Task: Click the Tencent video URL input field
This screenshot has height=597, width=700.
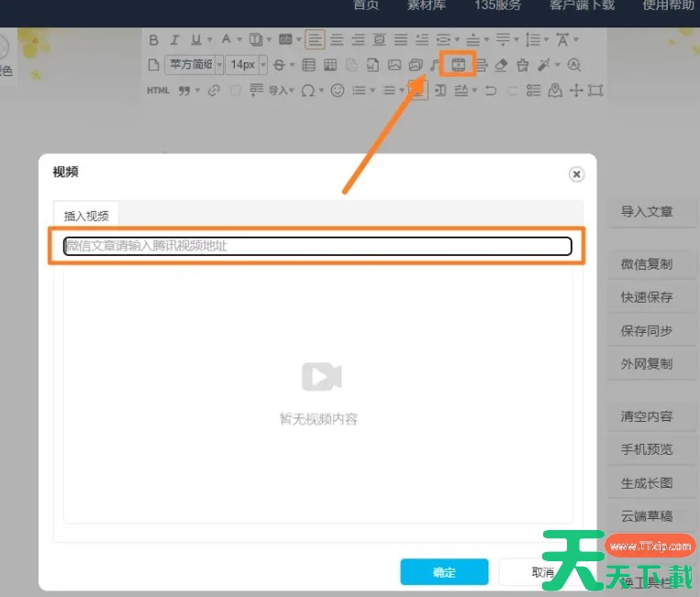Action: (317, 246)
